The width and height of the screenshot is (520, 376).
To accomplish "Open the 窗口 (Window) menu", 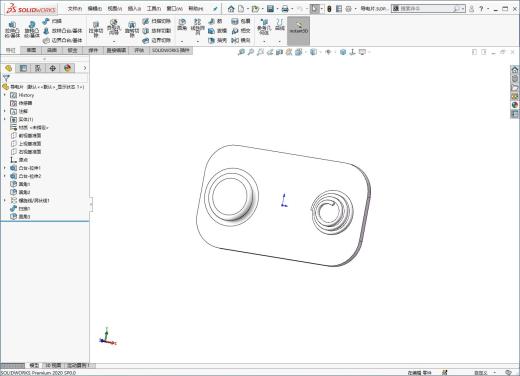I will (x=175, y=8).
